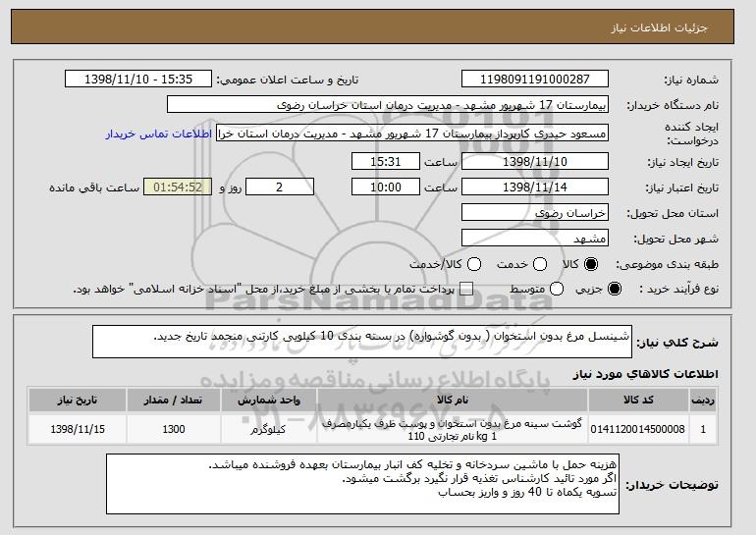This screenshot has width=756, height=535.
Task: Click the شرح کلی نیاز description box
Action: click(x=362, y=342)
